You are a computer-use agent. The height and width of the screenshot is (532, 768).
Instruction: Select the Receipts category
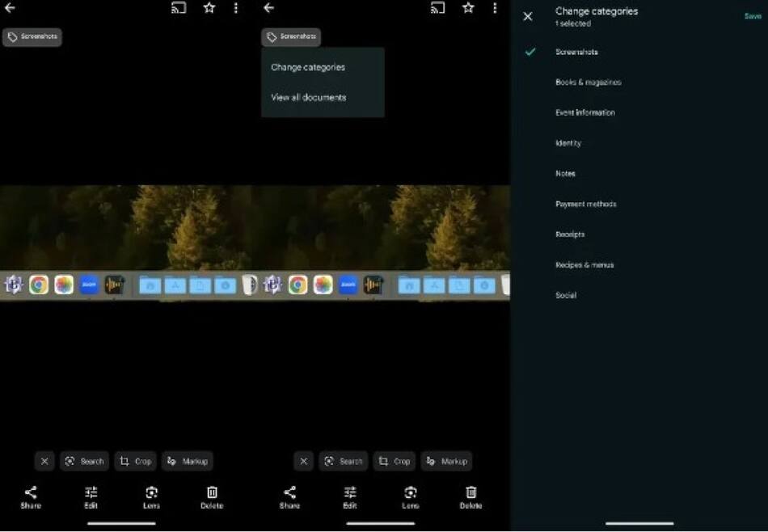[x=570, y=234]
